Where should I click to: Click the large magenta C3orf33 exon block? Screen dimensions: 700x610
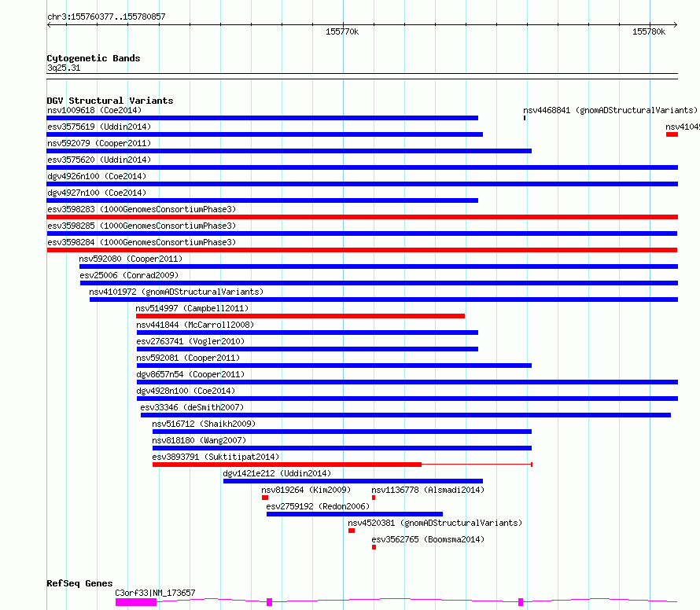pyautogui.click(x=136, y=602)
